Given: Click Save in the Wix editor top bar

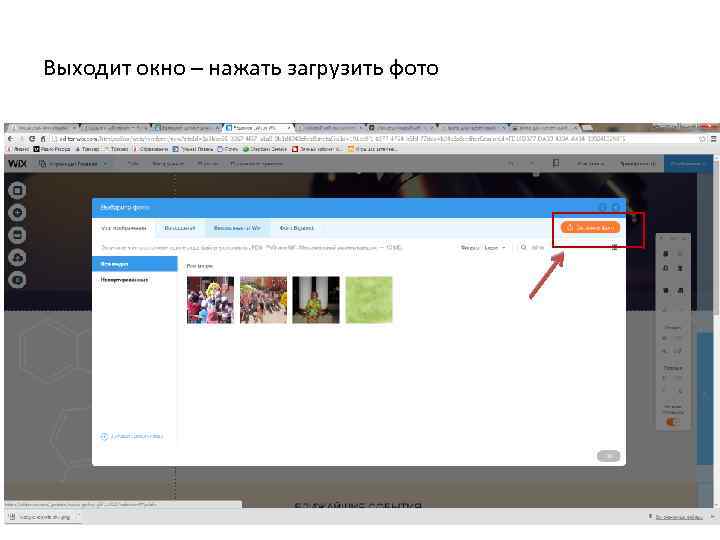Looking at the screenshot, I should tap(591, 163).
